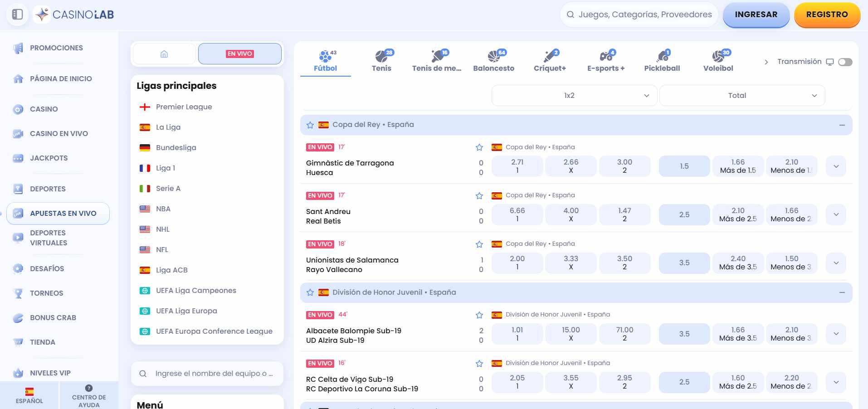Select the Tenis de mesa tab
Image resolution: width=868 pixels, height=409 pixels.
tap(437, 61)
